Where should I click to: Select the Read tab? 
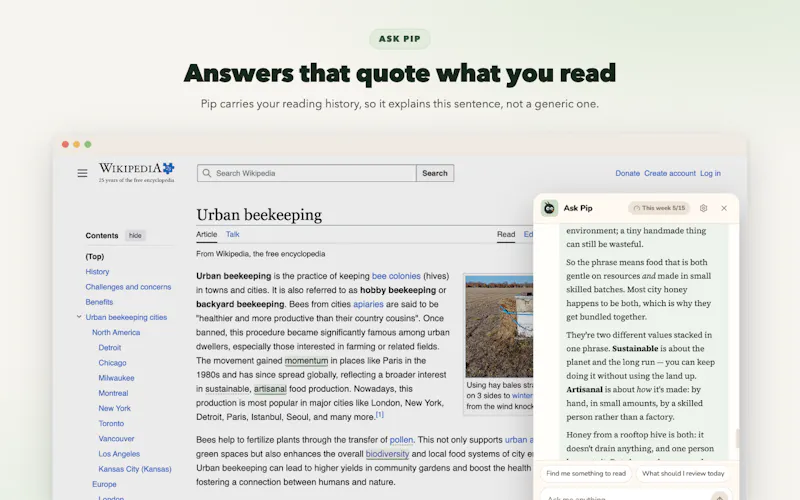[x=506, y=234]
